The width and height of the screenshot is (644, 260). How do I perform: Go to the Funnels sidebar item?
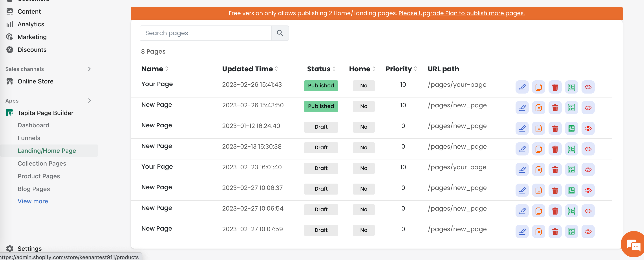[29, 138]
